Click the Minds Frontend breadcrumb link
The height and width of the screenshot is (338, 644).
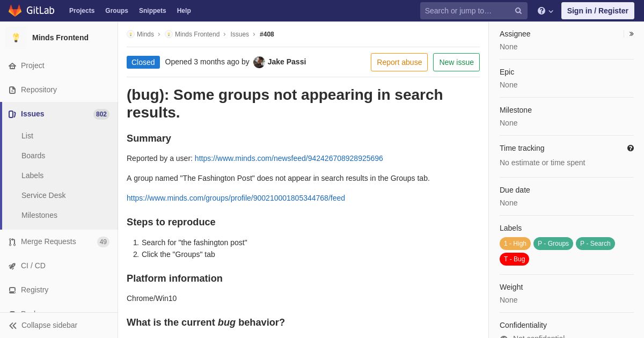pos(197,34)
